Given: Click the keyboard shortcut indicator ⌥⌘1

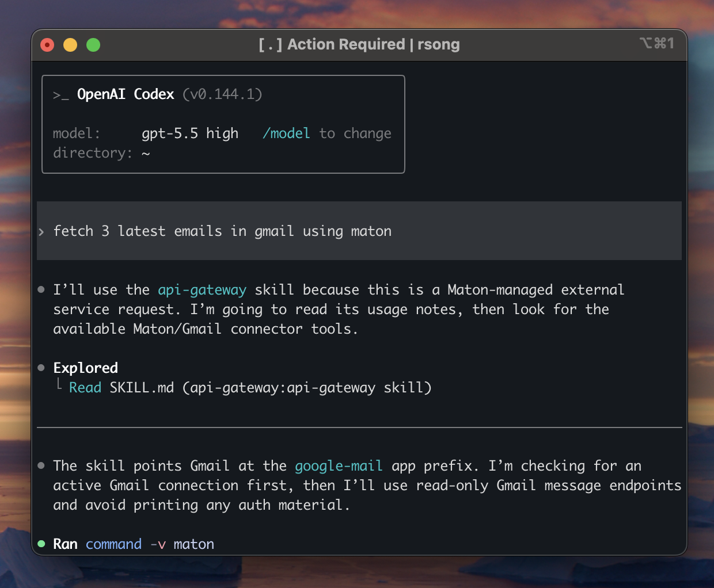Looking at the screenshot, I should tap(656, 43).
